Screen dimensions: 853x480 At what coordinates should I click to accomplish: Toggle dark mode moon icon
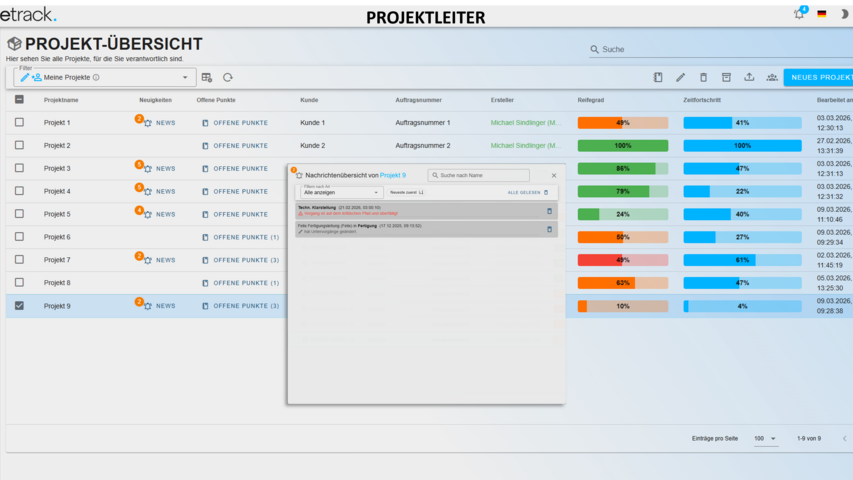pos(844,14)
